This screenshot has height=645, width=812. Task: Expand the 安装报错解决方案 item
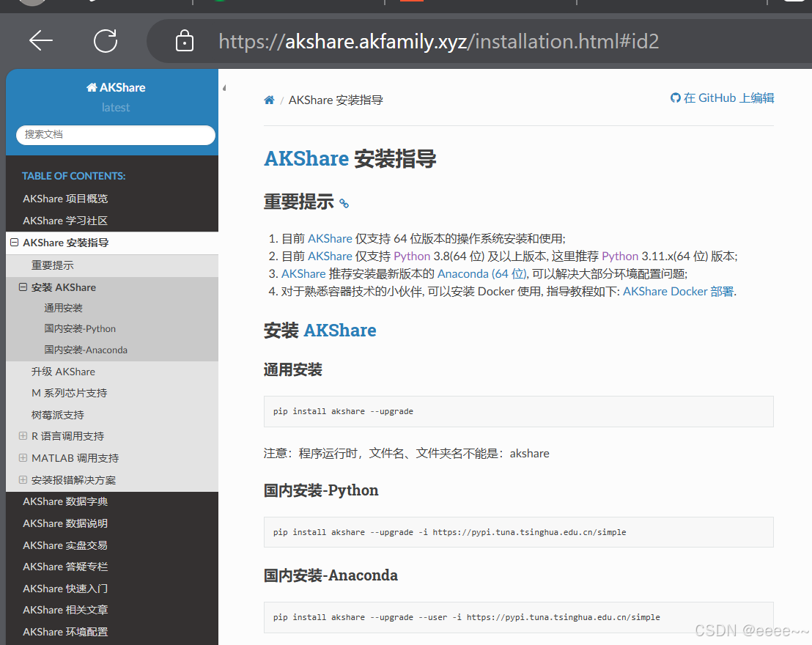coord(23,480)
